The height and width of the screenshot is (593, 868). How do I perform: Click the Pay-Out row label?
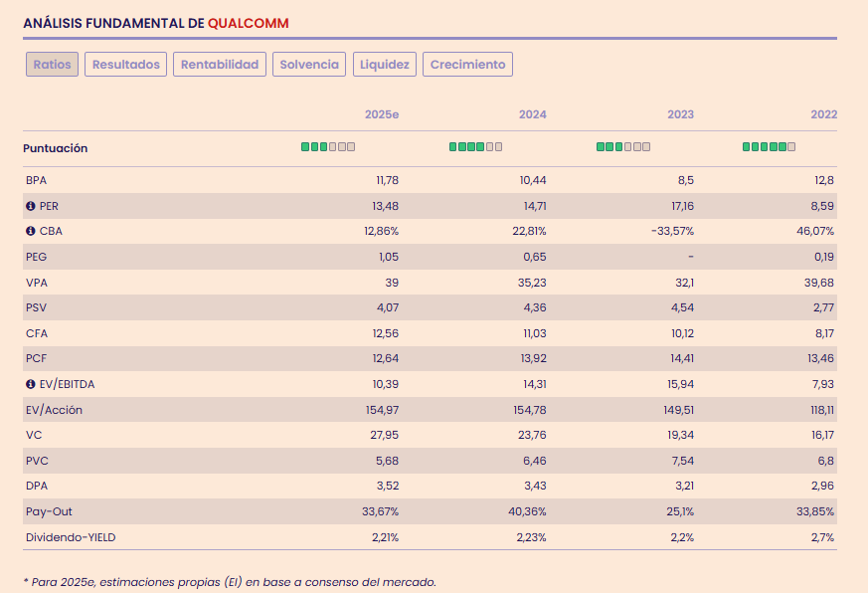tap(49, 511)
